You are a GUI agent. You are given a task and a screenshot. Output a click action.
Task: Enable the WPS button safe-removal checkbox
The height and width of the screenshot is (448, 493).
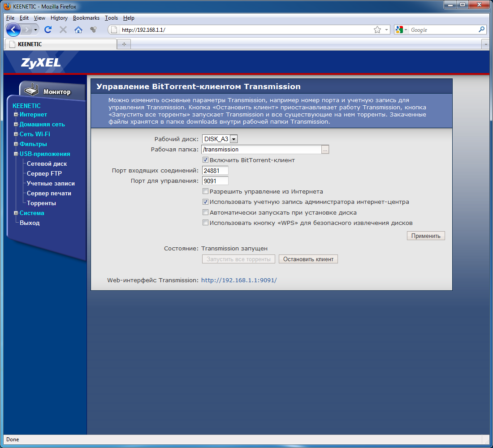coord(205,223)
